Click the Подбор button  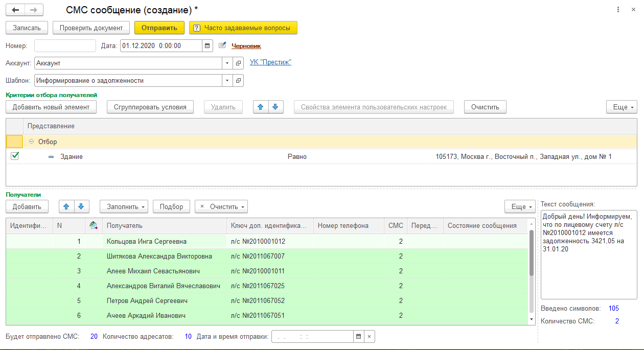pyautogui.click(x=171, y=206)
